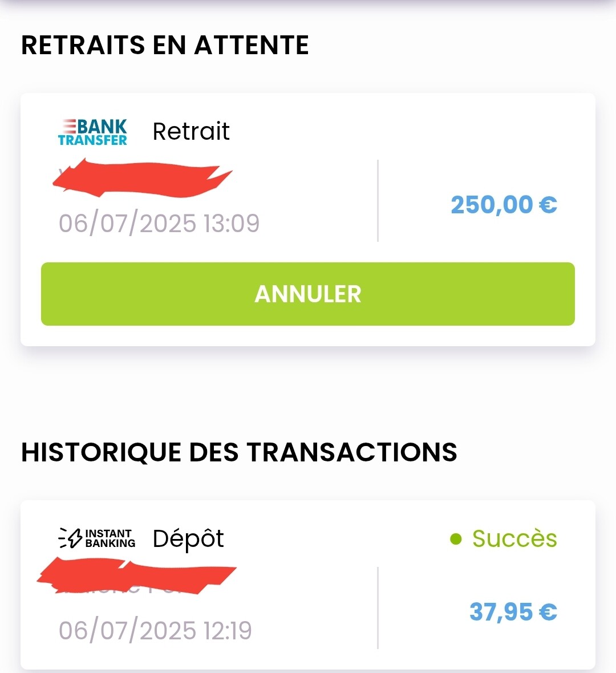Click the 06/07/2025 12:19 deposit date
The height and width of the screenshot is (673, 616).
[x=155, y=630]
